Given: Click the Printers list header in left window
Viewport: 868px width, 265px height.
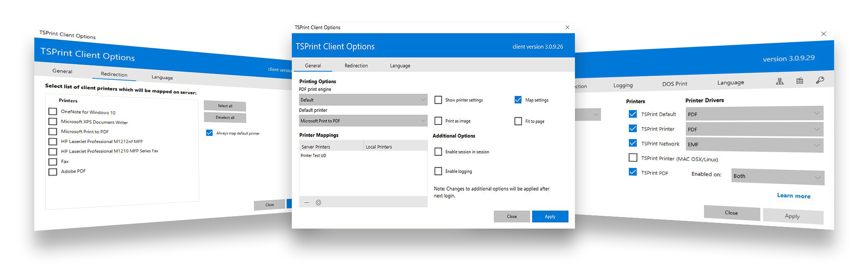Looking at the screenshot, I should pyautogui.click(x=68, y=100).
